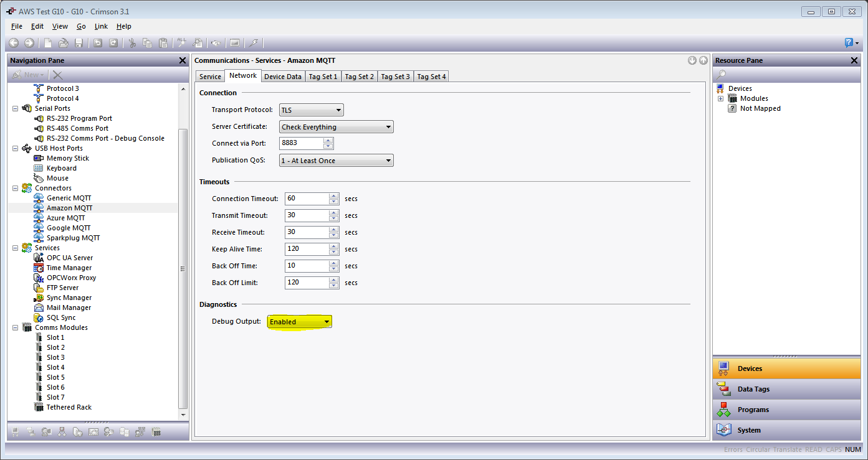Open the Publication QoS dropdown
This screenshot has height=460, width=868.
pos(336,161)
